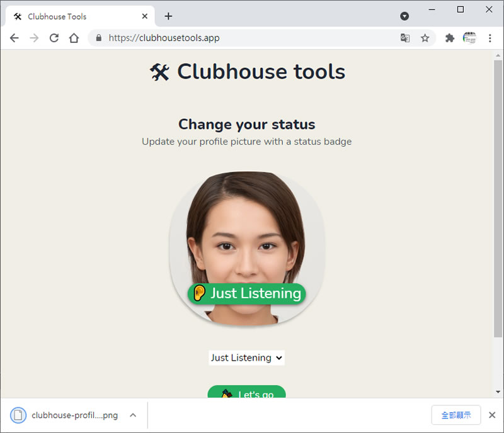Viewport: 504px width, 433px height.
Task: Open the Chrome three-dot menu
Action: pos(490,38)
